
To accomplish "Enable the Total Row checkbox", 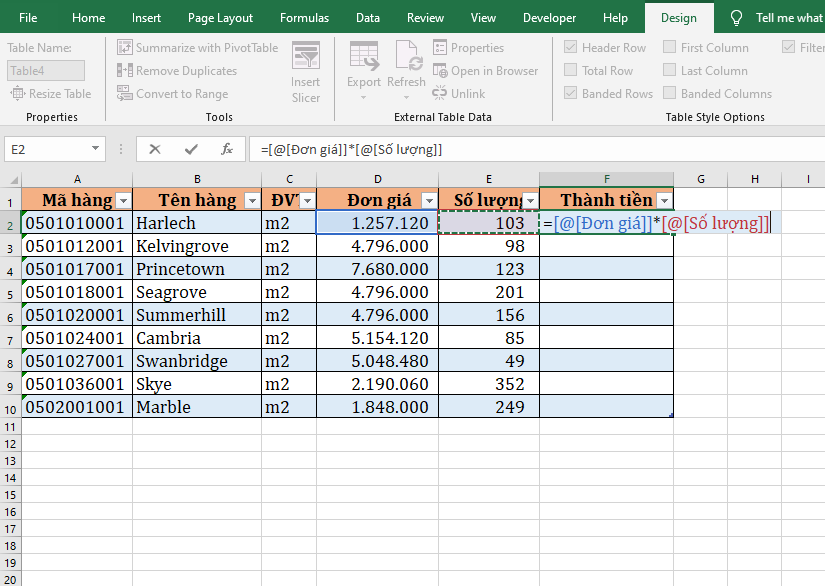I will [x=570, y=71].
